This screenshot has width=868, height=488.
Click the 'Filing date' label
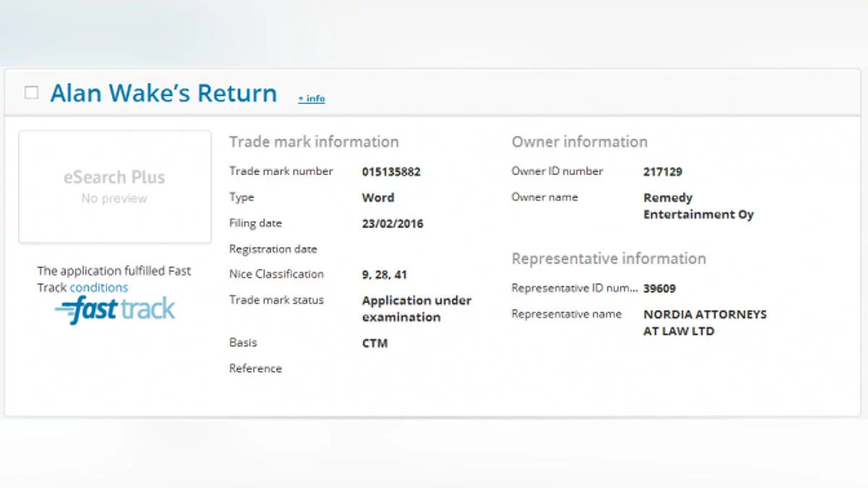[x=255, y=223]
